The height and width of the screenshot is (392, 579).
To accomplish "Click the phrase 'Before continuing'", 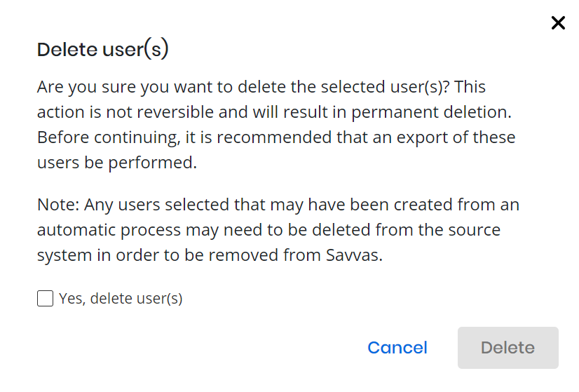I will tap(109, 138).
